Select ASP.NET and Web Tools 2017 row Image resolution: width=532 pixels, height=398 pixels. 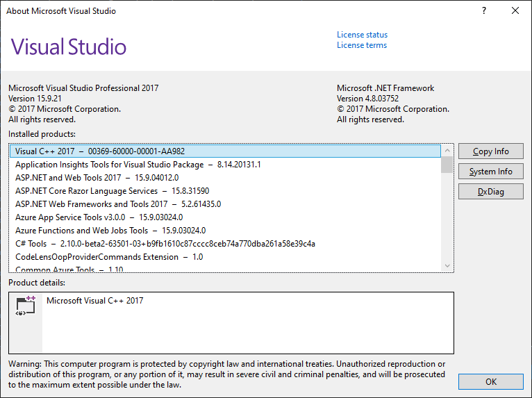click(x=225, y=178)
